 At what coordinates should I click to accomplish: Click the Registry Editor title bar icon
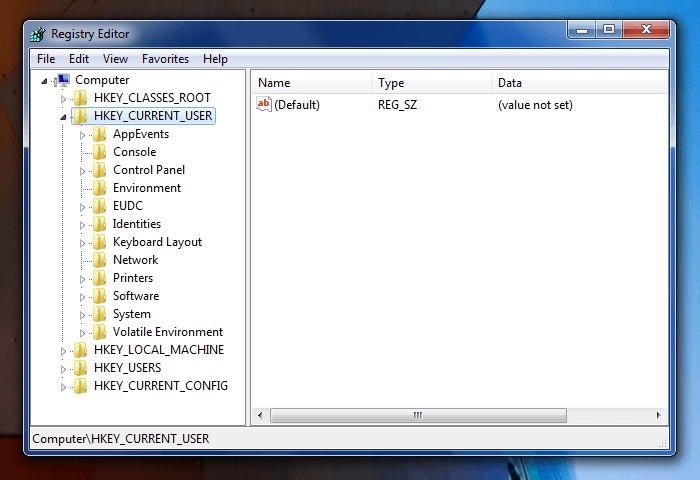[38, 34]
